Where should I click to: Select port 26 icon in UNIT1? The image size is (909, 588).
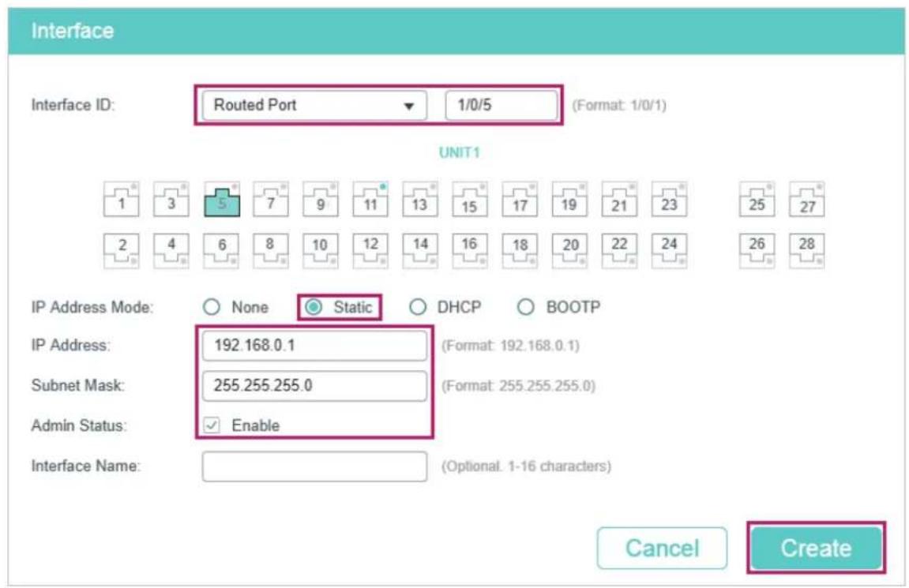coord(757,251)
